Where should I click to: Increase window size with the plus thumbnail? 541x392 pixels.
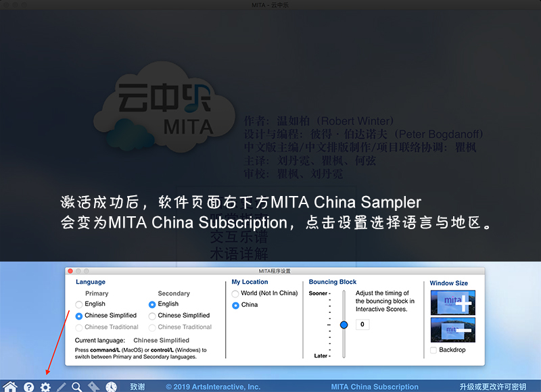pyautogui.click(x=452, y=302)
